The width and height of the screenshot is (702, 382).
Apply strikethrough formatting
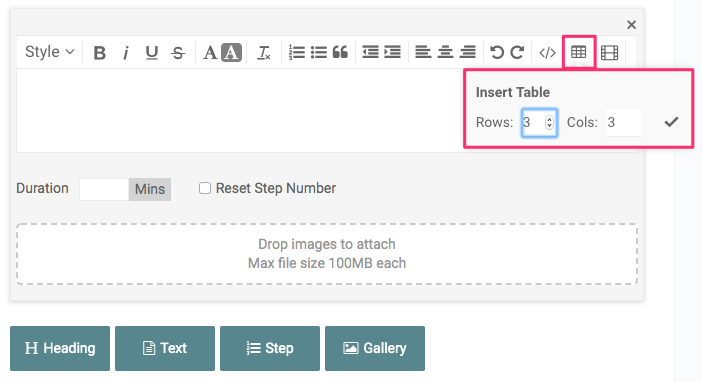[178, 53]
